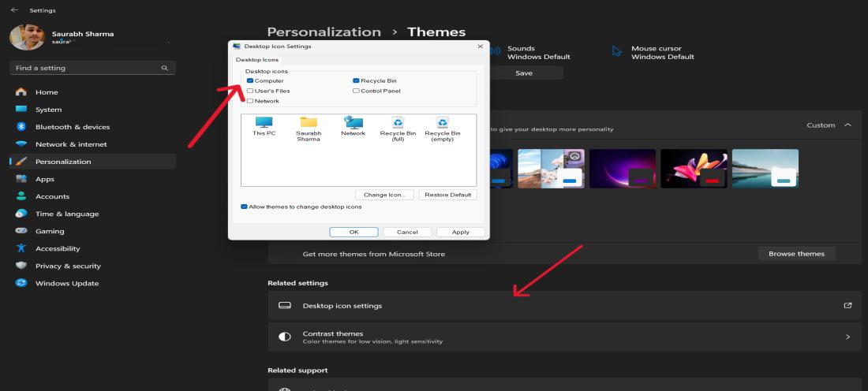The height and width of the screenshot is (391, 868).
Task: Click the Accessibility figure icon
Action: click(x=21, y=248)
